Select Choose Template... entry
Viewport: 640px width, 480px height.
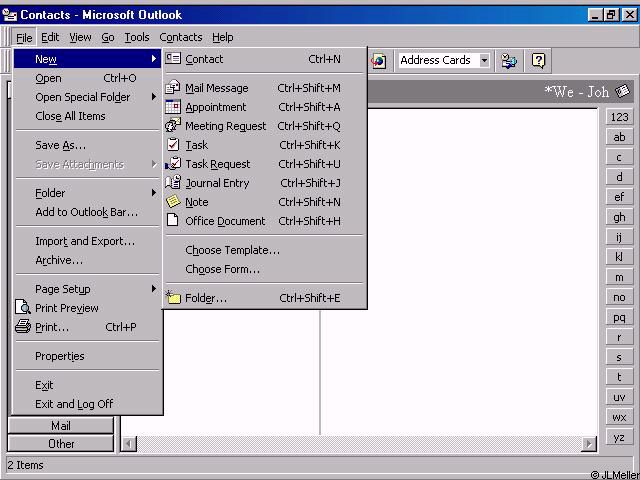click(264, 250)
